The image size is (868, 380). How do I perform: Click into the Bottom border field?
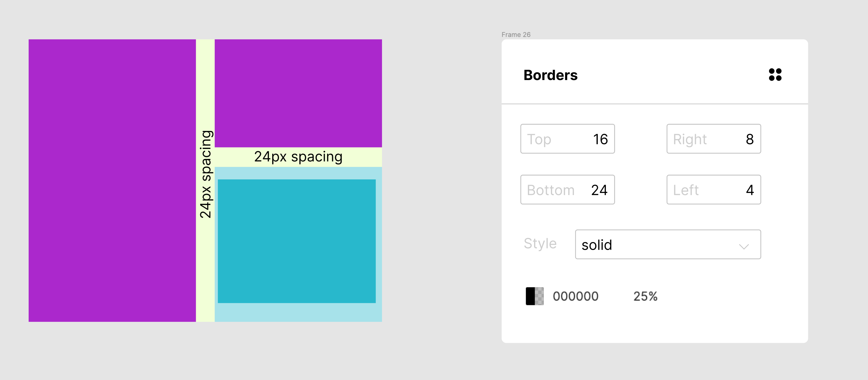(x=567, y=189)
